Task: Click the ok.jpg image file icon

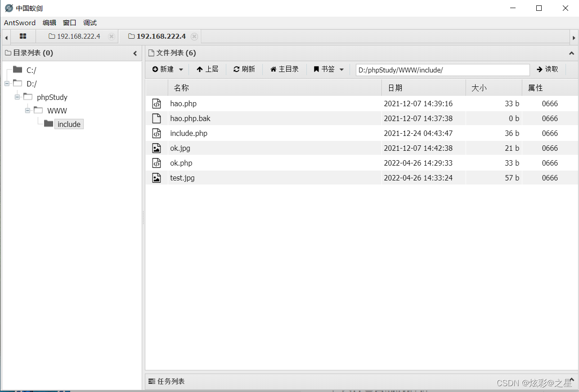Action: coord(156,148)
